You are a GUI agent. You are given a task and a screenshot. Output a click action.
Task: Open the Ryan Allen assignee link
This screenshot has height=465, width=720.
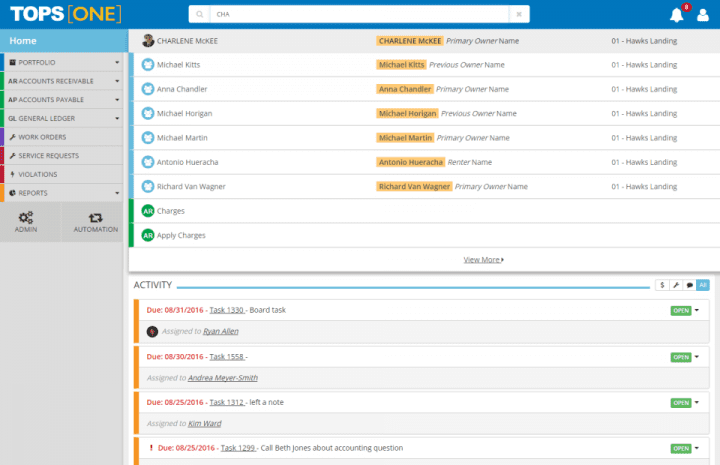(220, 331)
